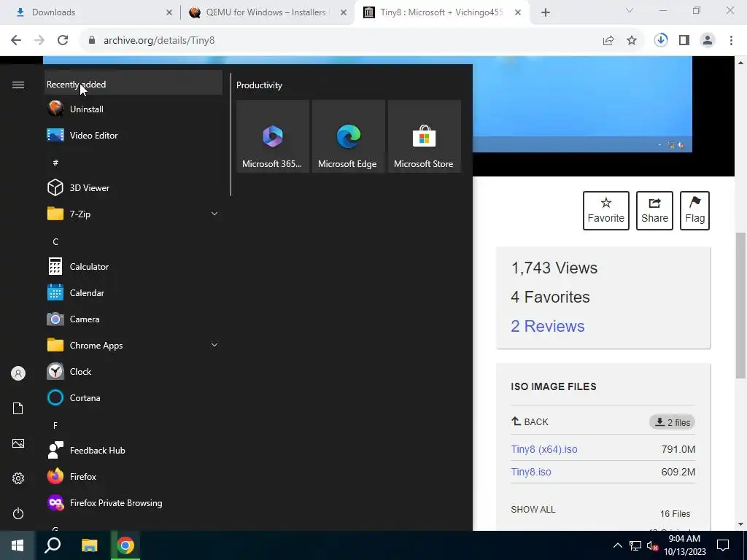Open 3D Viewer app
This screenshot has width=747, height=560.
[133, 187]
